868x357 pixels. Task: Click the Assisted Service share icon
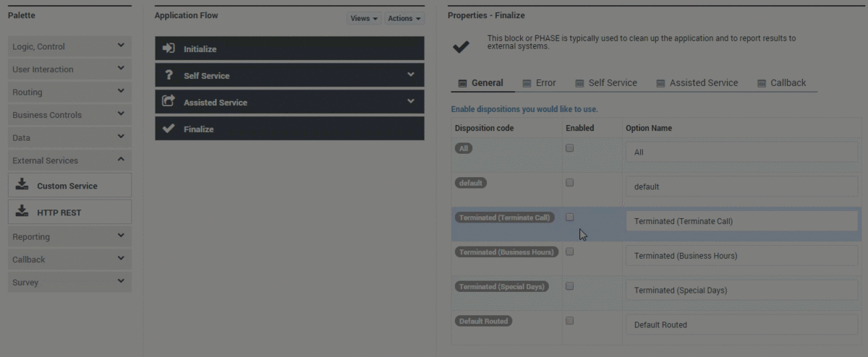click(x=169, y=102)
